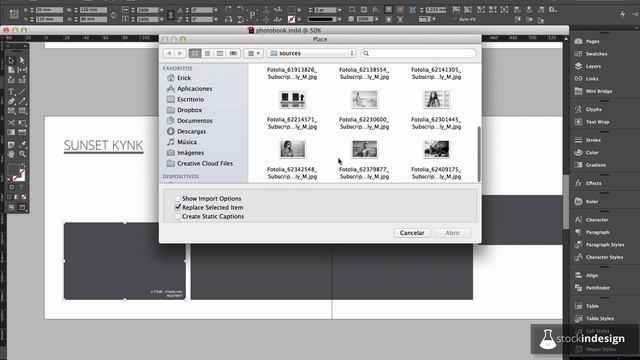
Task: Activate the Pencil tool
Action: (22, 101)
